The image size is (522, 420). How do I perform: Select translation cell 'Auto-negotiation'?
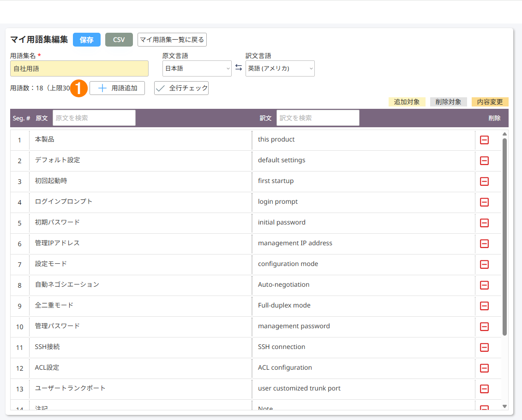(x=364, y=285)
